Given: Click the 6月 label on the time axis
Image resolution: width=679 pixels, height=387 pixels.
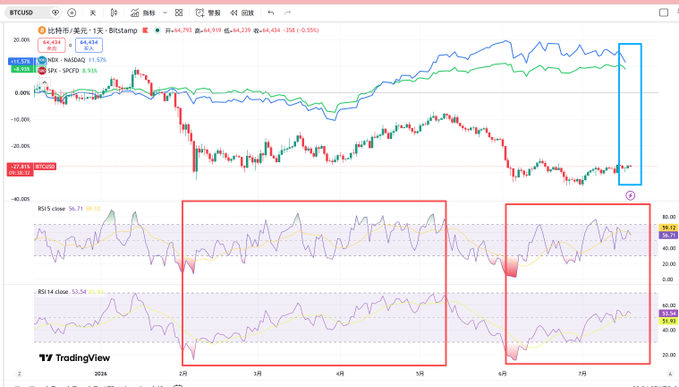Looking at the screenshot, I should tap(502, 374).
